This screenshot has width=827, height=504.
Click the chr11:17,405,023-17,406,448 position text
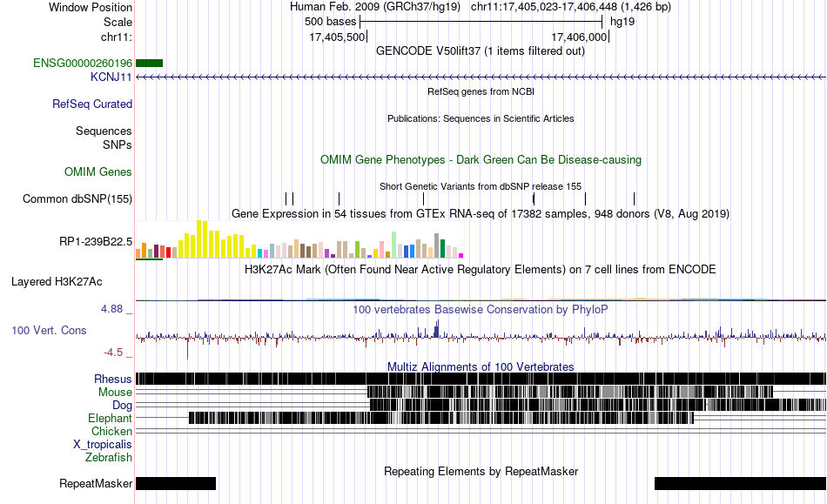coord(571,7)
